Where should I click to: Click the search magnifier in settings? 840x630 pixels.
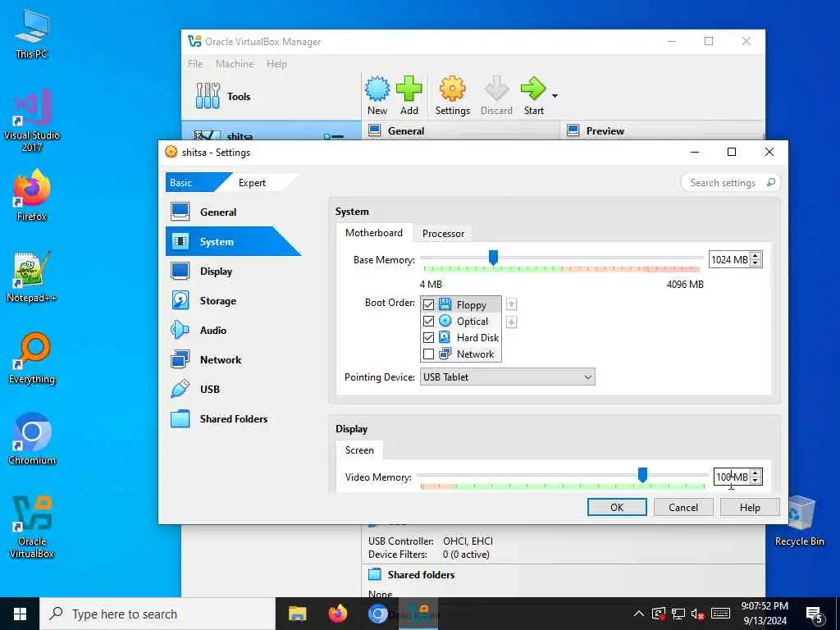pyautogui.click(x=770, y=182)
